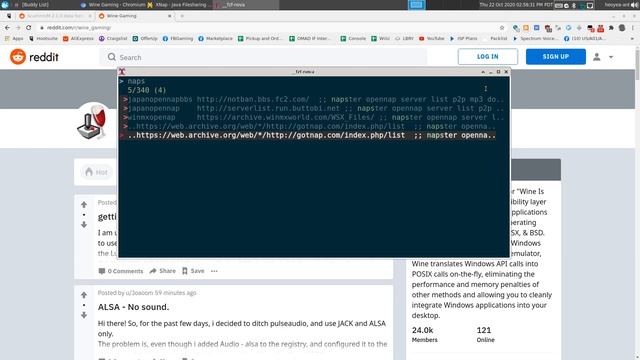
Task: Click the Buddy List taskbar item
Action: pyautogui.click(x=33, y=5)
